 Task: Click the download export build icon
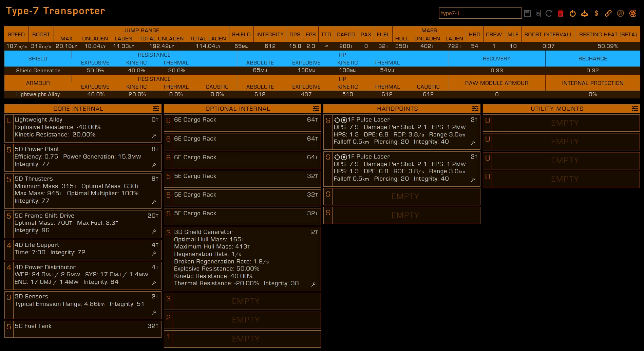584,13
